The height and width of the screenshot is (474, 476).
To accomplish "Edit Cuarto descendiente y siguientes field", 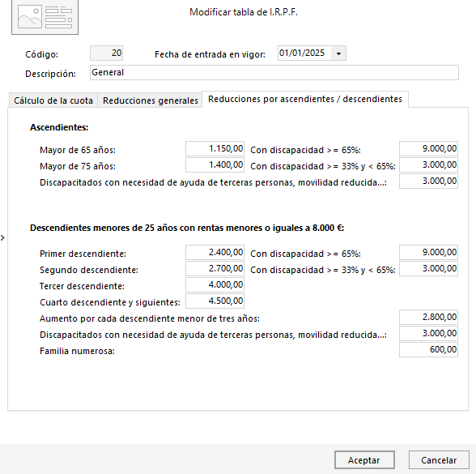I will 215,301.
